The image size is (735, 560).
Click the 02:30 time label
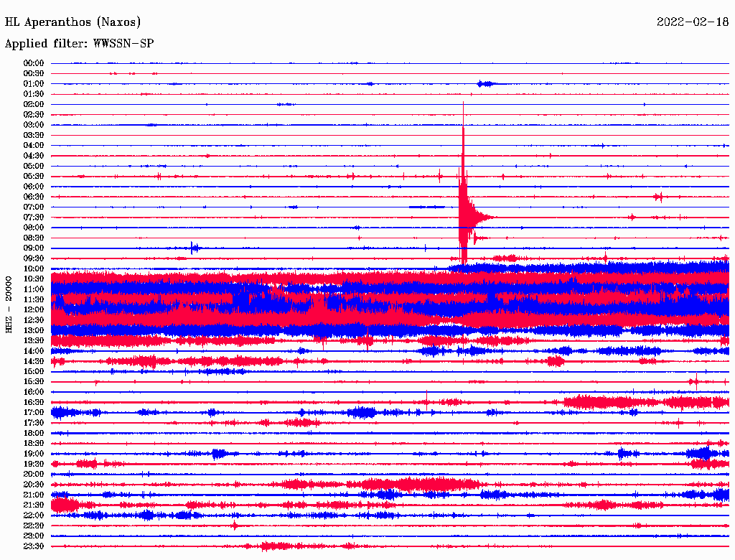tap(34, 115)
